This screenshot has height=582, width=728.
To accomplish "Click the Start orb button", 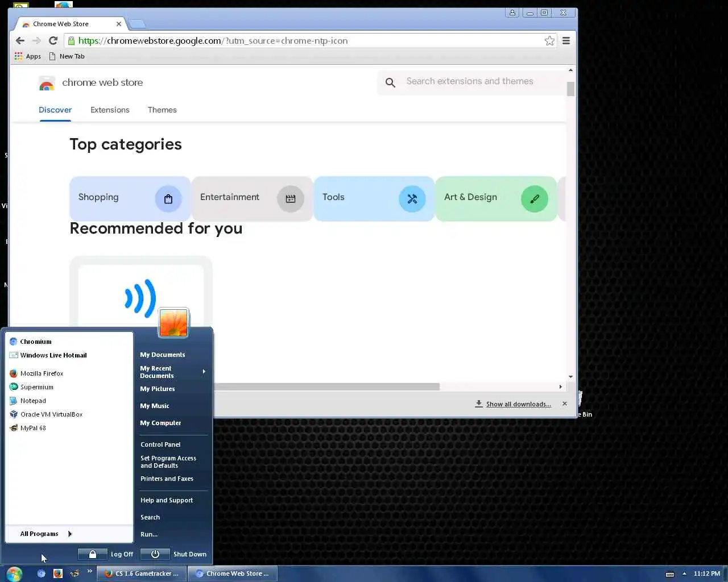I will tap(14, 573).
